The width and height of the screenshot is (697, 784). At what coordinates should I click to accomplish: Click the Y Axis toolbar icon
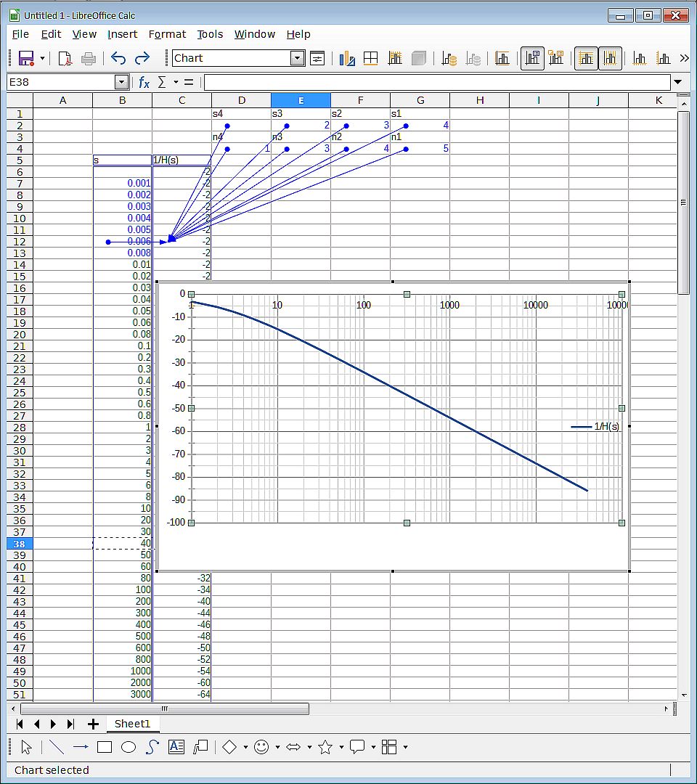coord(664,59)
